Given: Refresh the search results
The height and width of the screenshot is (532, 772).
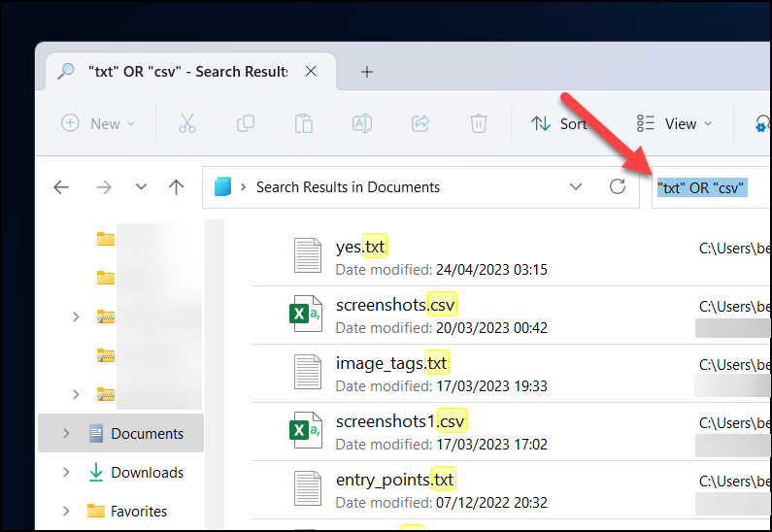Looking at the screenshot, I should point(618,186).
